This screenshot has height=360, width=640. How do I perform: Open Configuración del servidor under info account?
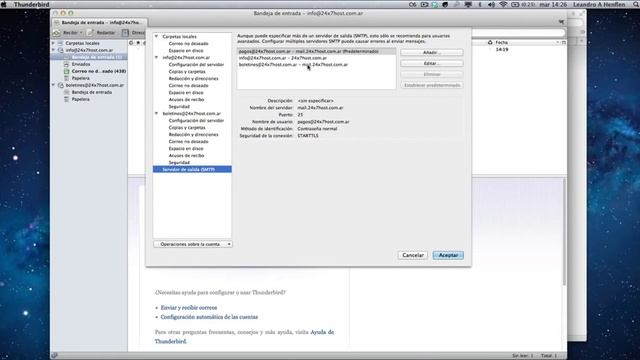(196, 64)
